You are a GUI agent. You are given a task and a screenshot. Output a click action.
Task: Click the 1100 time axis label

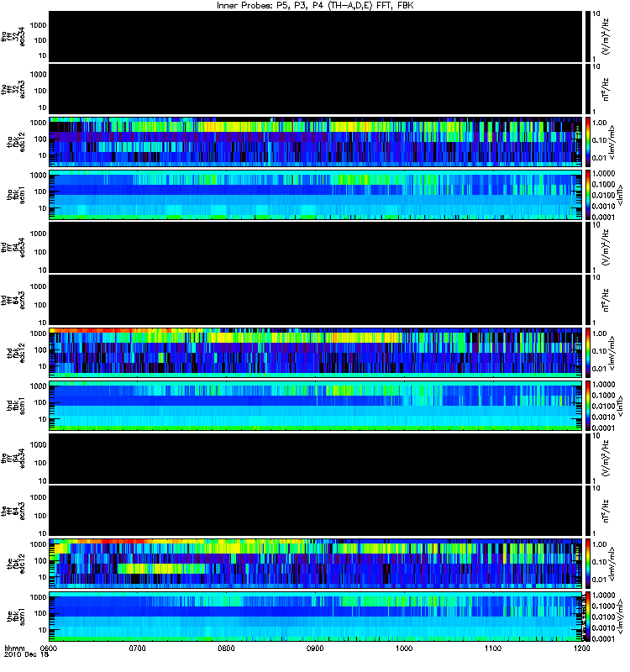[493, 648]
